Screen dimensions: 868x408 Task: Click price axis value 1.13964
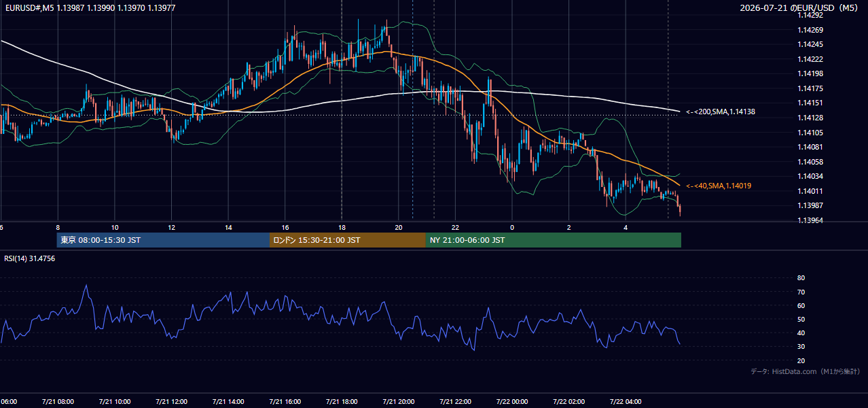pyautogui.click(x=810, y=220)
